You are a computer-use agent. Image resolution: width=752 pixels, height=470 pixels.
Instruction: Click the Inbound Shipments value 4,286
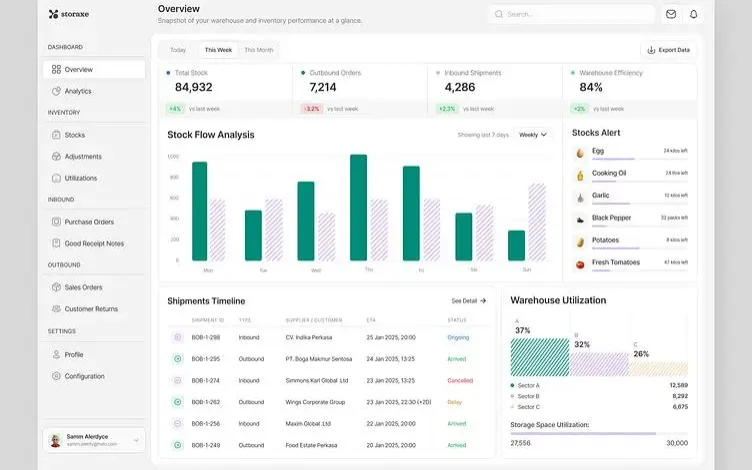pos(460,87)
